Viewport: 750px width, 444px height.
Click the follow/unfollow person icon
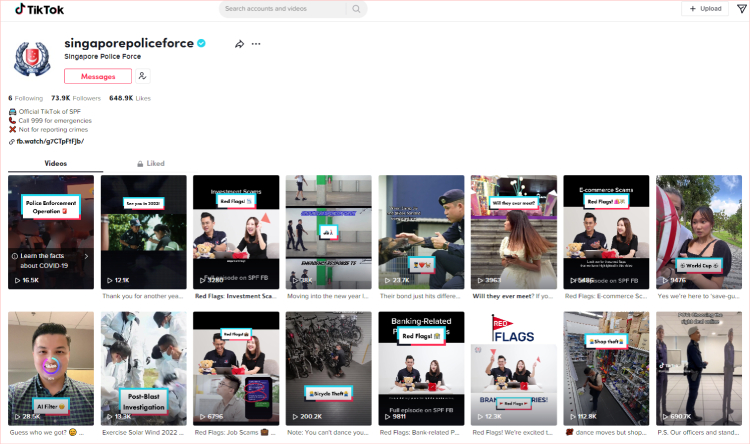tap(143, 76)
